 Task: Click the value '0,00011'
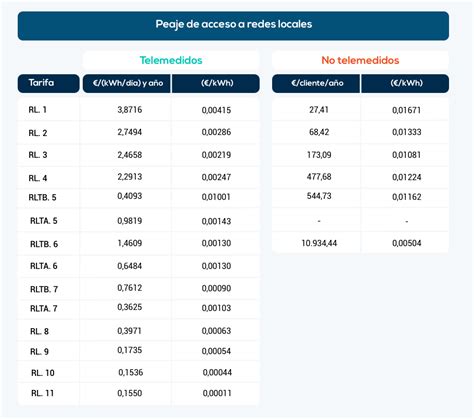[x=217, y=393]
